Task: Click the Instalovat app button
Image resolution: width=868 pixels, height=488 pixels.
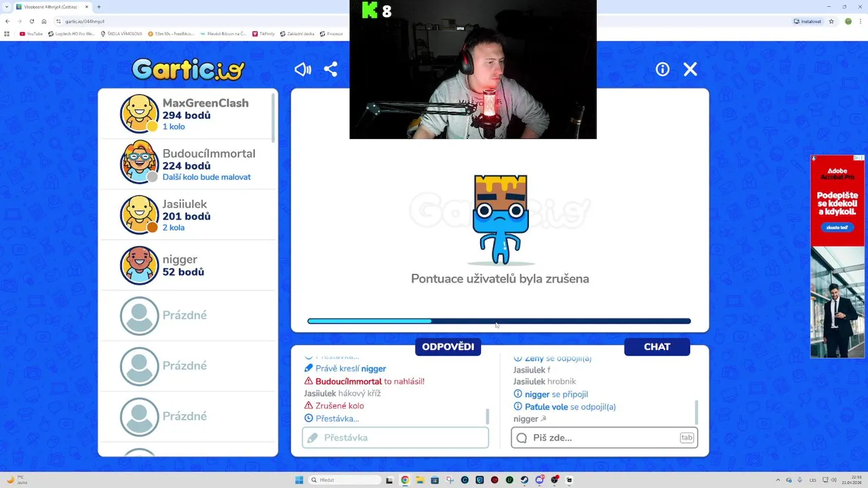Action: pyautogui.click(x=808, y=22)
